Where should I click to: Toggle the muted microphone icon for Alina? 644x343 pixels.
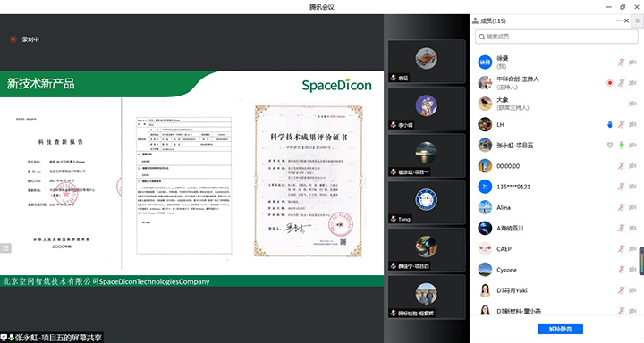point(621,207)
